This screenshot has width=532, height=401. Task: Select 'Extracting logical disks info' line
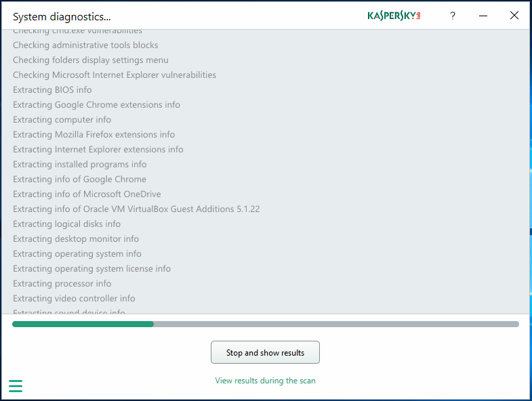67,224
